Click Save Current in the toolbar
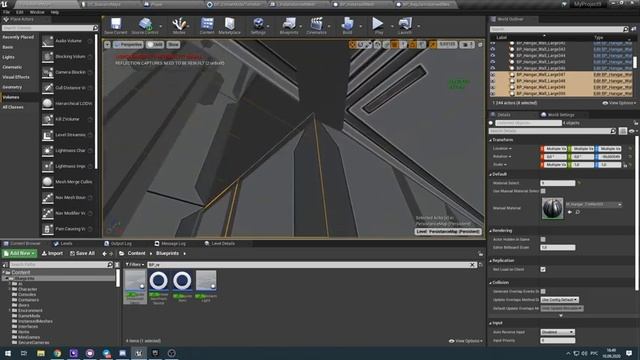The height and width of the screenshot is (360, 640). 116,26
